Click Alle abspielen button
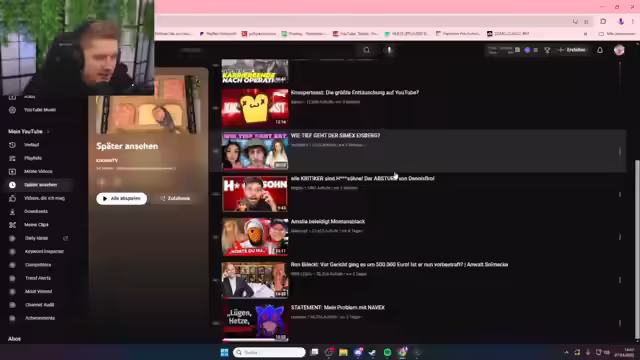The image size is (640, 360). 122,198
